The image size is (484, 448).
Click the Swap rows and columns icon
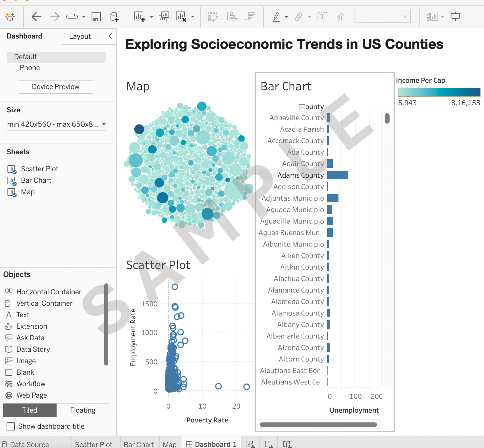[213, 17]
